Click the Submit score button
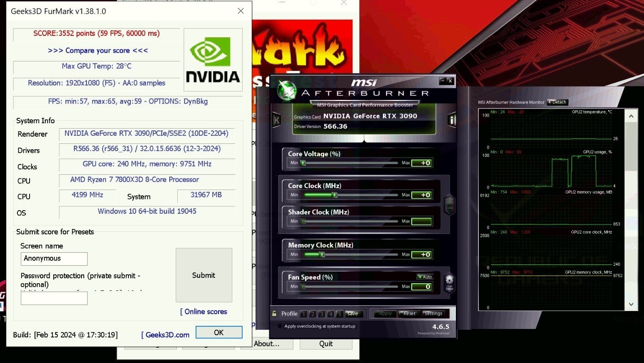The image size is (644, 363). (x=204, y=275)
